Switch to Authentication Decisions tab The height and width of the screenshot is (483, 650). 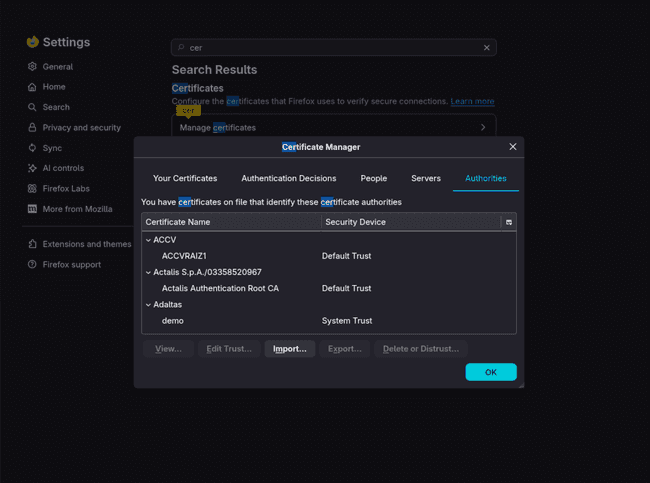click(289, 179)
